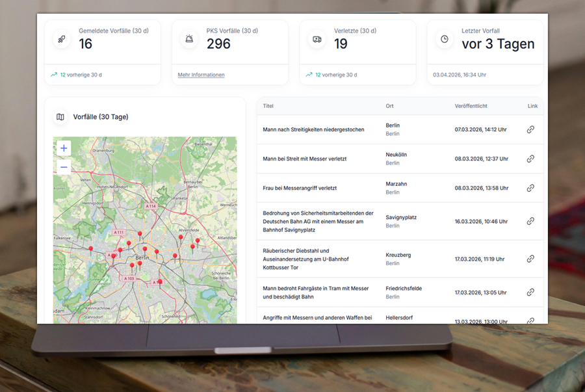
Task: Click the knife icon in Gemeldete Vorfälle card
Action: (62, 39)
